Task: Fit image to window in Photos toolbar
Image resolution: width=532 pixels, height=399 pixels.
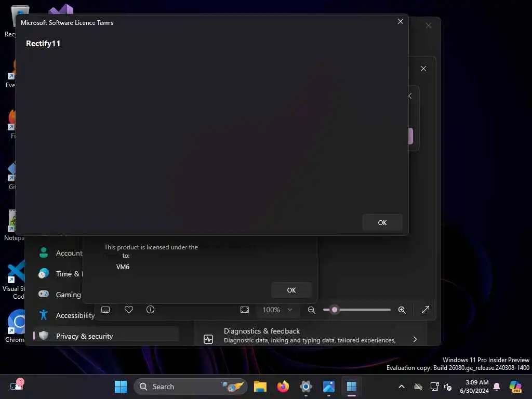Action: [x=245, y=310]
